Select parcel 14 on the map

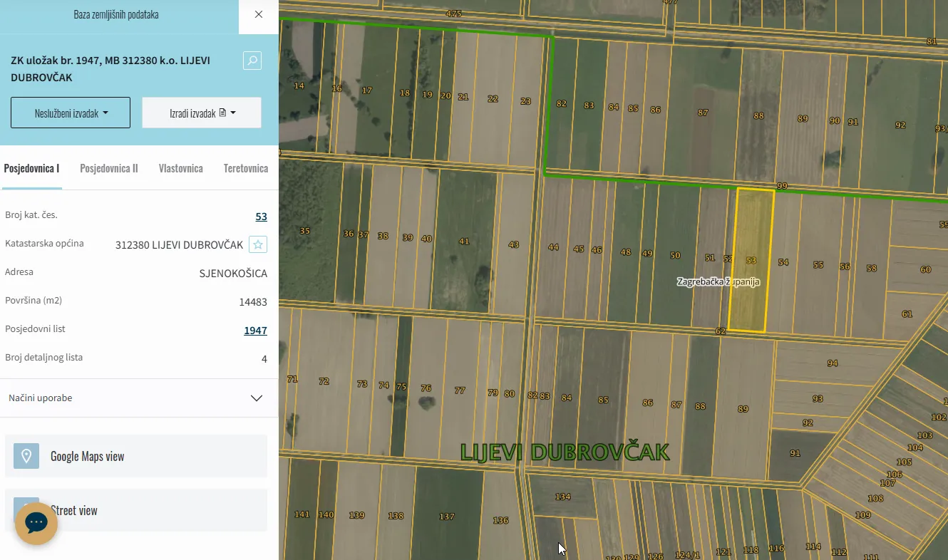tap(299, 85)
